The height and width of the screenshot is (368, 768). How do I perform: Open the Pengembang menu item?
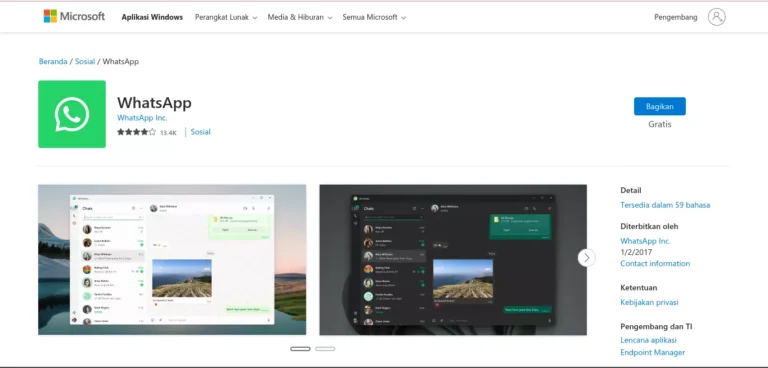675,17
